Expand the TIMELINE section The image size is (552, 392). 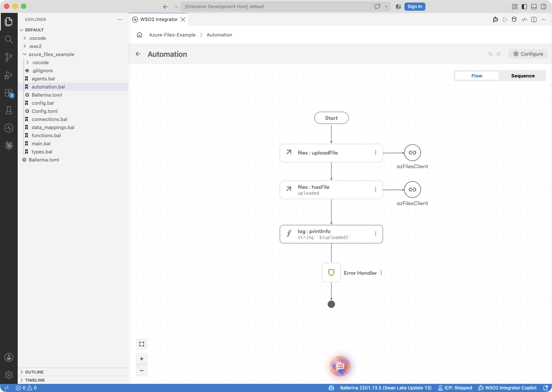click(73, 380)
